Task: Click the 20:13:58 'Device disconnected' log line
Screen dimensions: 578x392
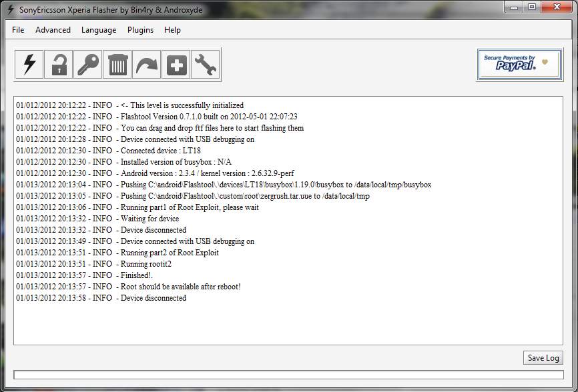Action: [x=101, y=298]
